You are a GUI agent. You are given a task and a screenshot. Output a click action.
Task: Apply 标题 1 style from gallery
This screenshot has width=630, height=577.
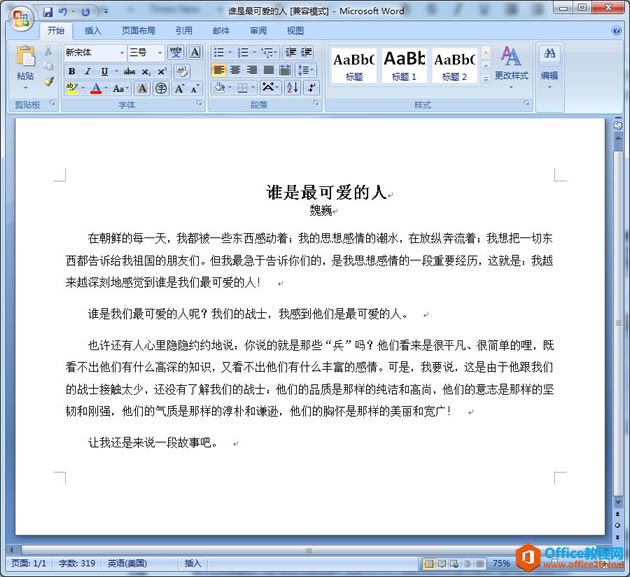[404, 65]
